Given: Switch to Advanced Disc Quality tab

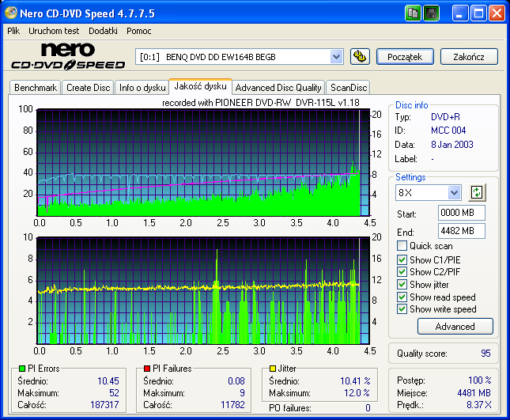Looking at the screenshot, I should [x=278, y=88].
